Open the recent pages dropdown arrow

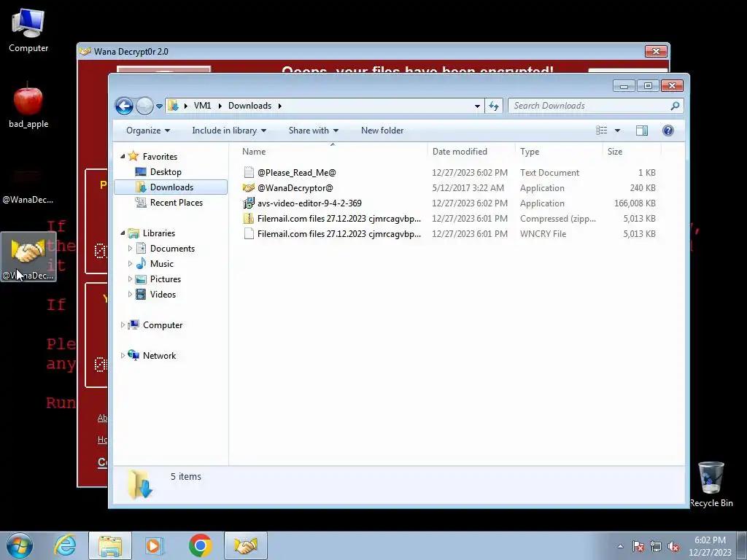point(159,106)
